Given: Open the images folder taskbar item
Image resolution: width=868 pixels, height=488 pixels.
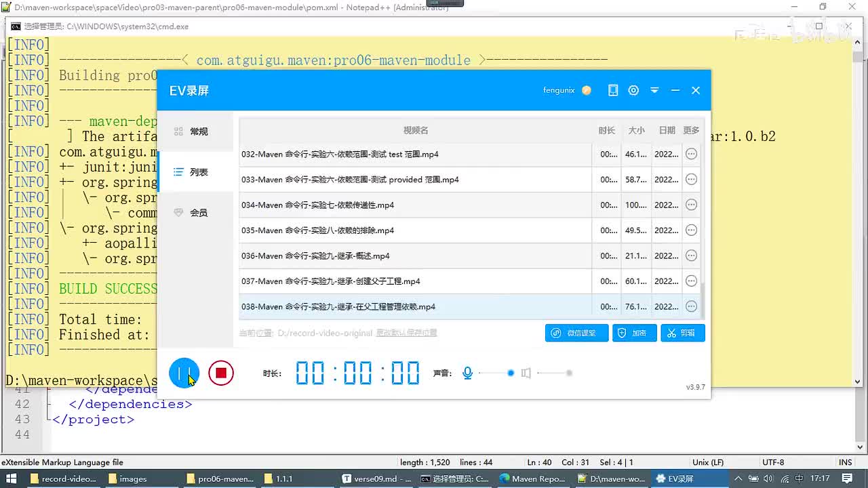Looking at the screenshot, I should tap(141, 479).
